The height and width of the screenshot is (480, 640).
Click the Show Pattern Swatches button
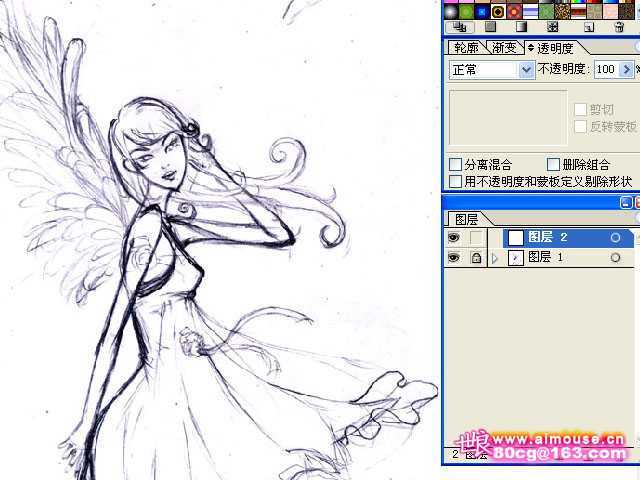coord(552,27)
